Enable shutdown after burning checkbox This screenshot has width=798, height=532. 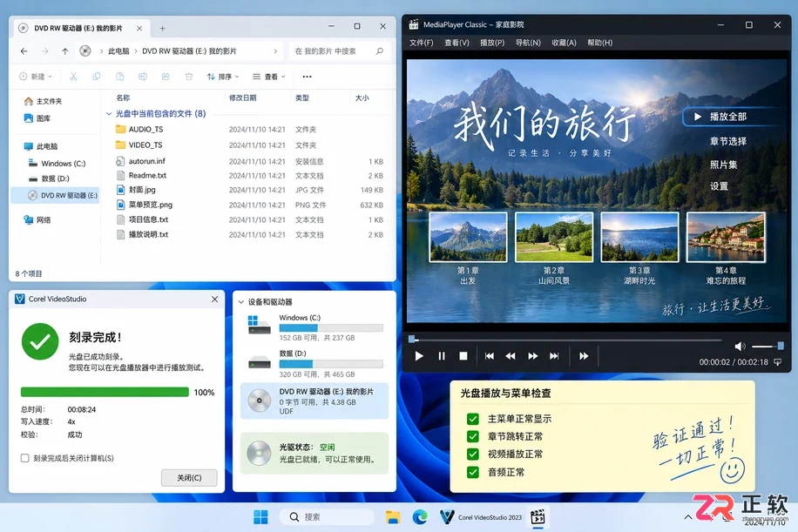(x=25, y=458)
